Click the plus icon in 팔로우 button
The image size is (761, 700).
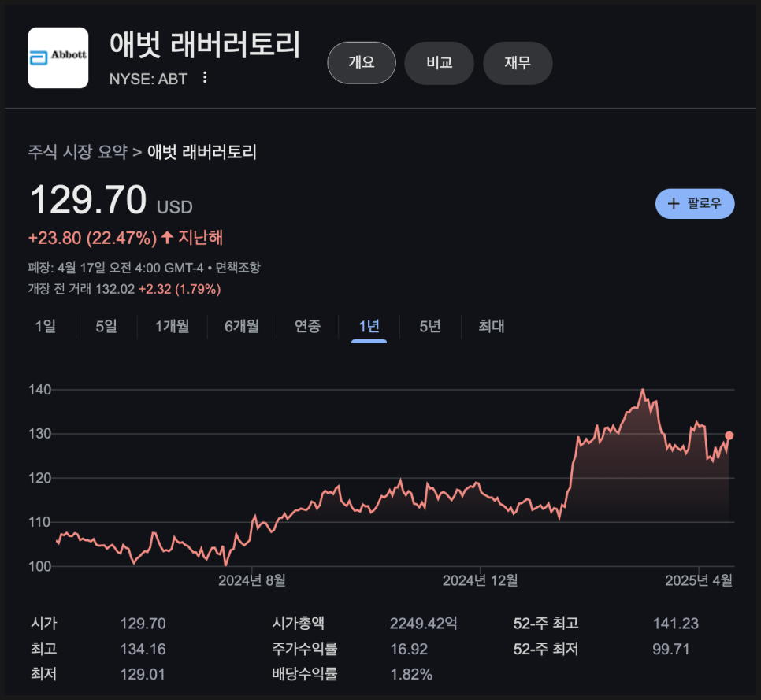coord(674,204)
